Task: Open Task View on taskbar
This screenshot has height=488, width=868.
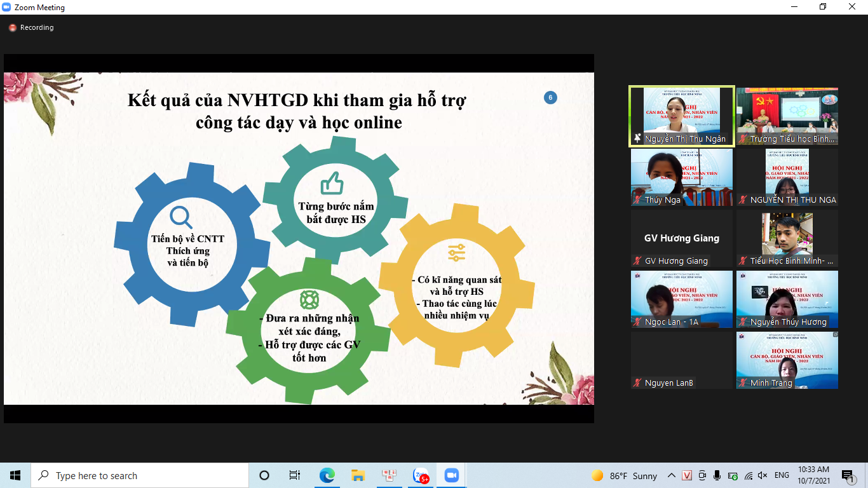Action: click(x=295, y=475)
